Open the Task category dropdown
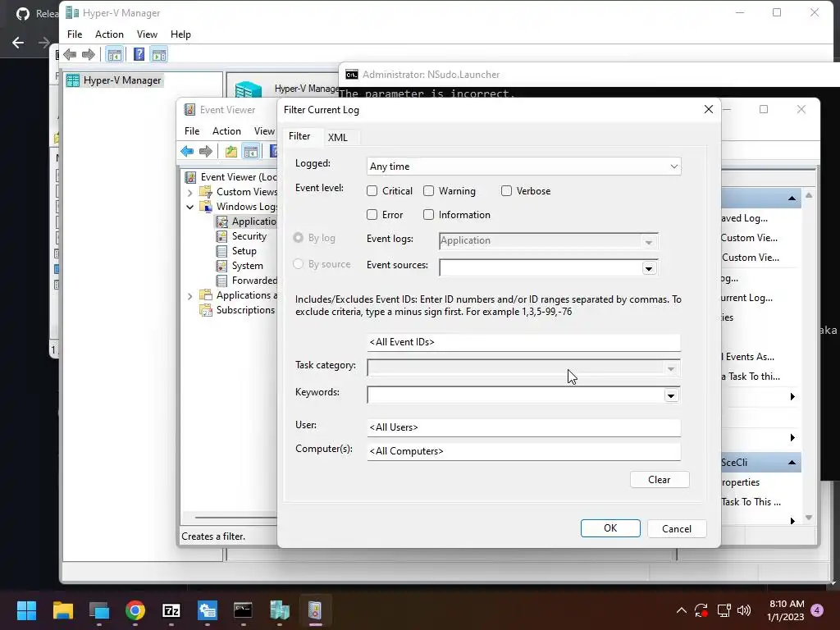Image resolution: width=840 pixels, height=630 pixels. pos(671,368)
